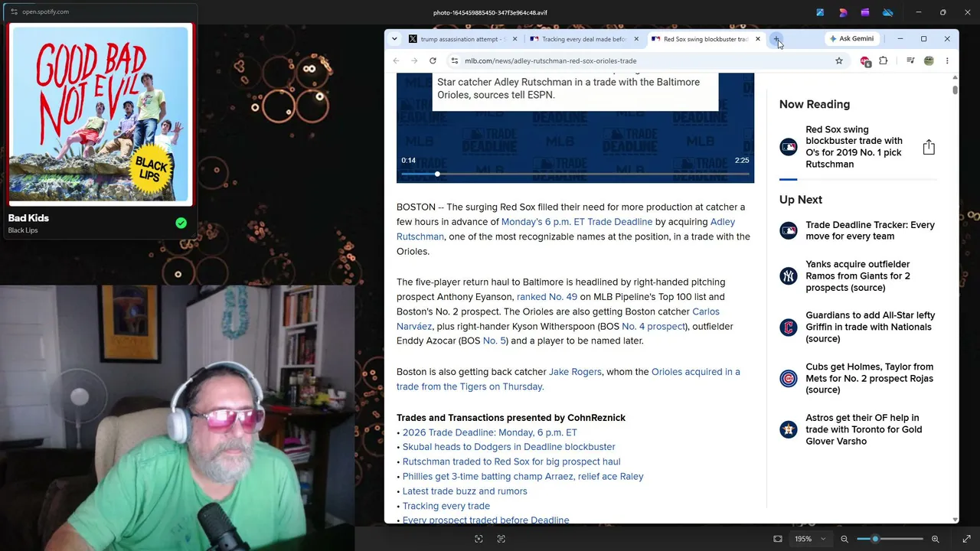
Task: Click the share icon beside Now Reading article
Action: pos(929,147)
